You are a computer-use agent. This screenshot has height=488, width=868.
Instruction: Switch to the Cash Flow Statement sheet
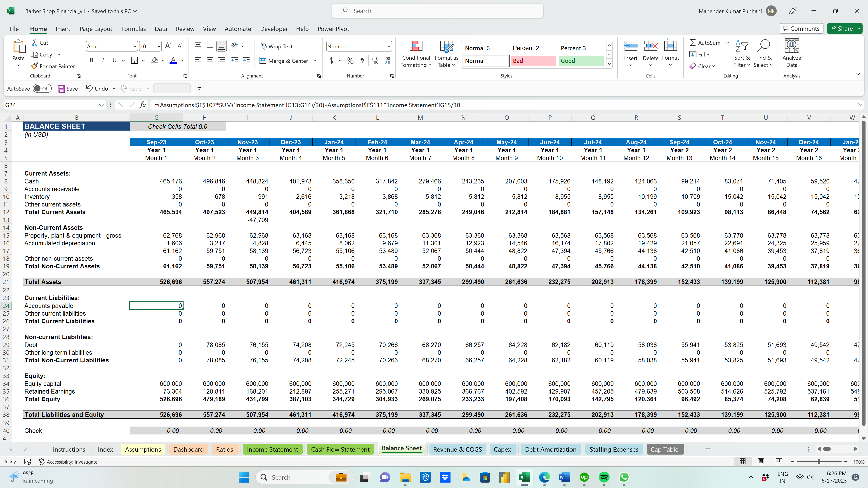coord(340,449)
